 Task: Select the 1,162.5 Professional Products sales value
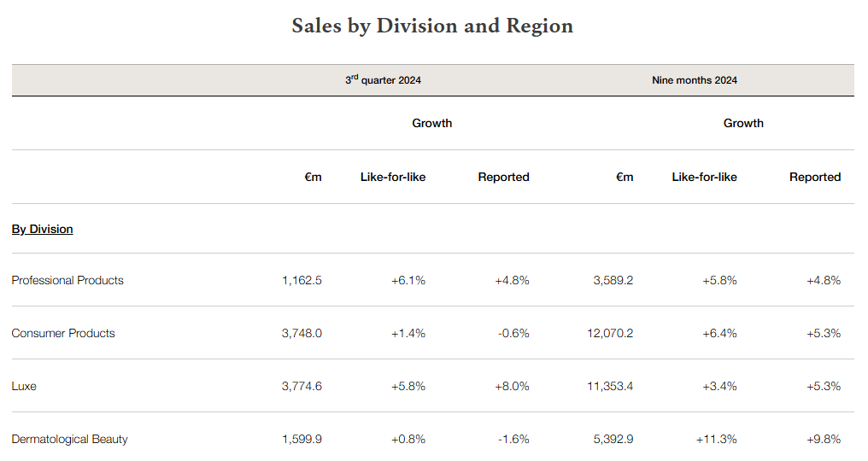coord(302,280)
